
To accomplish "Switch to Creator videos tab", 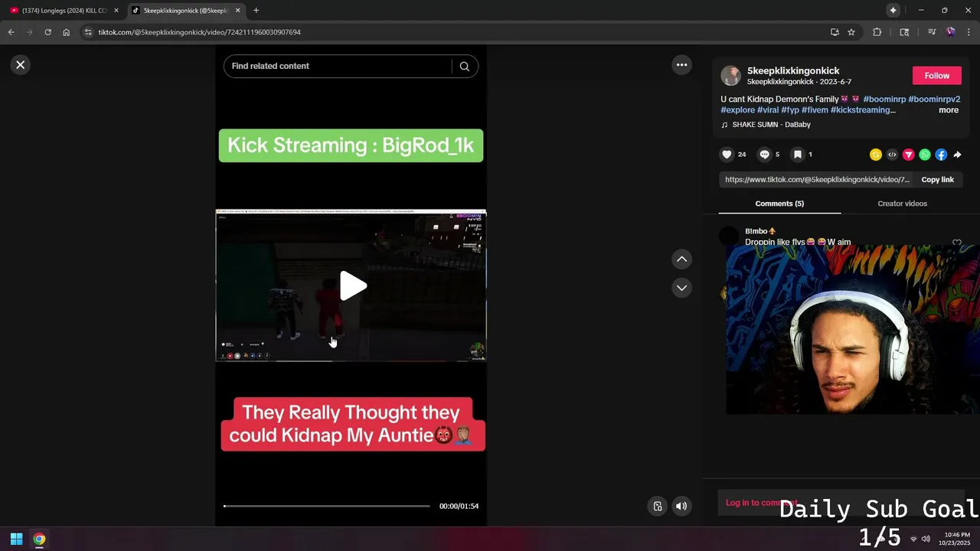I will pos(902,204).
